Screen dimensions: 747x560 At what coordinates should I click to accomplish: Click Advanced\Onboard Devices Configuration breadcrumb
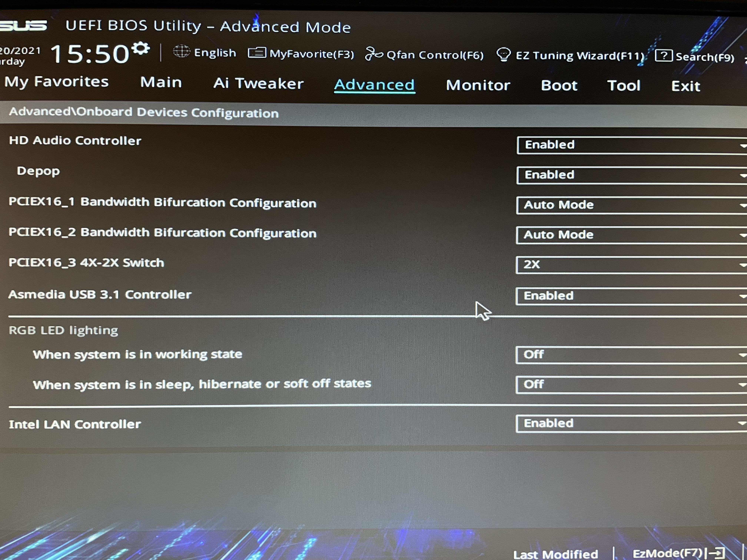pos(144,112)
